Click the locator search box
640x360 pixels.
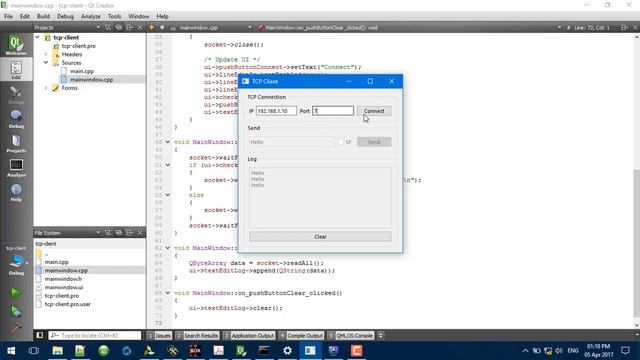pyautogui.click(x=95, y=335)
